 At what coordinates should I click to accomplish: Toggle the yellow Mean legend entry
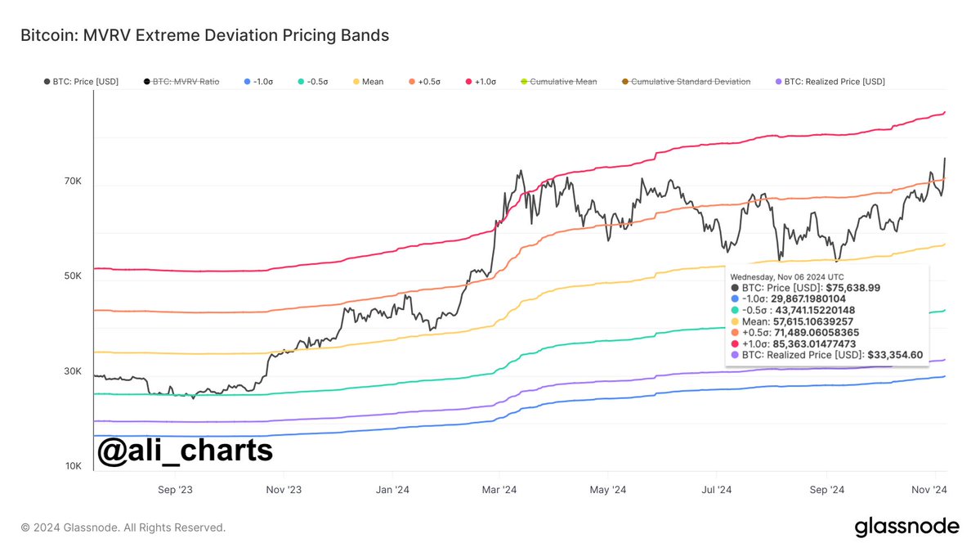[368, 82]
